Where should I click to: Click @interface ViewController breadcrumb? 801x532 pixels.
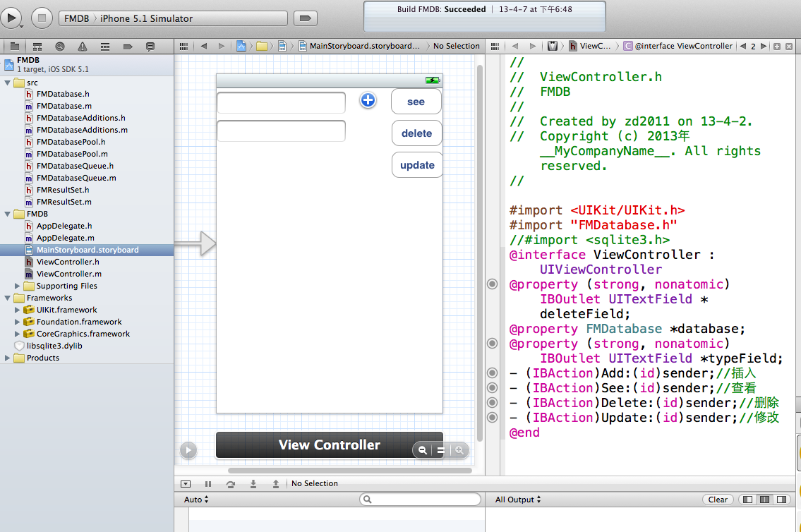(x=678, y=46)
